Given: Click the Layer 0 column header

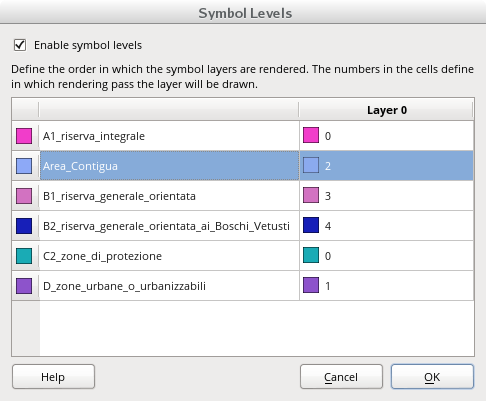Looking at the screenshot, I should coord(386,110).
